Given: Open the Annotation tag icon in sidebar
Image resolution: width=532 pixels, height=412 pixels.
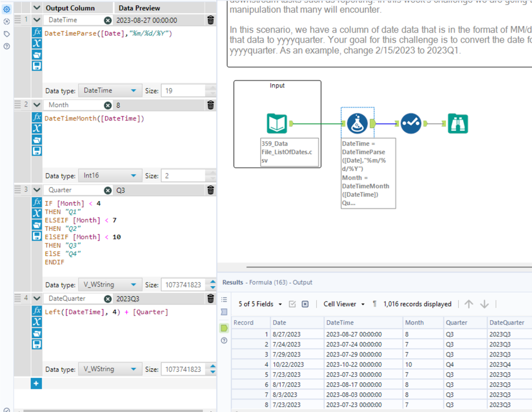Looking at the screenshot, I should point(6,34).
